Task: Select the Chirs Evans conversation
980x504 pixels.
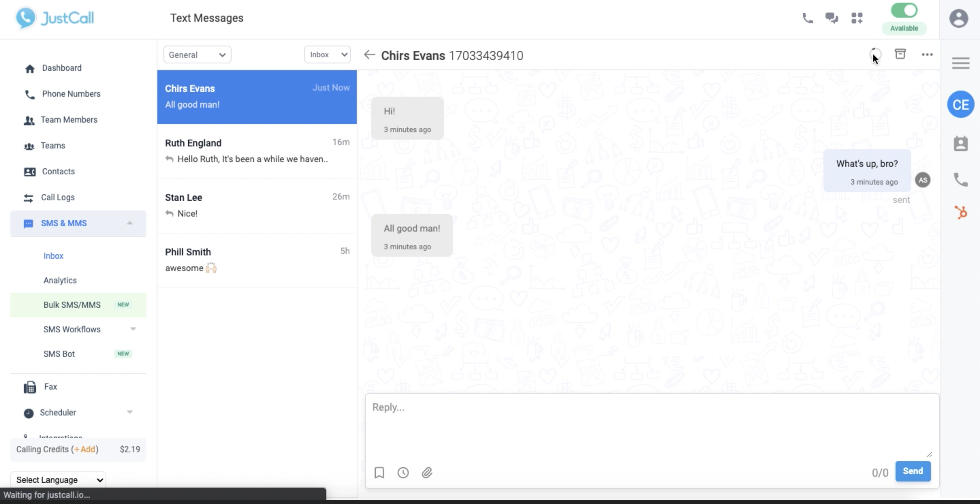Action: pyautogui.click(x=257, y=97)
